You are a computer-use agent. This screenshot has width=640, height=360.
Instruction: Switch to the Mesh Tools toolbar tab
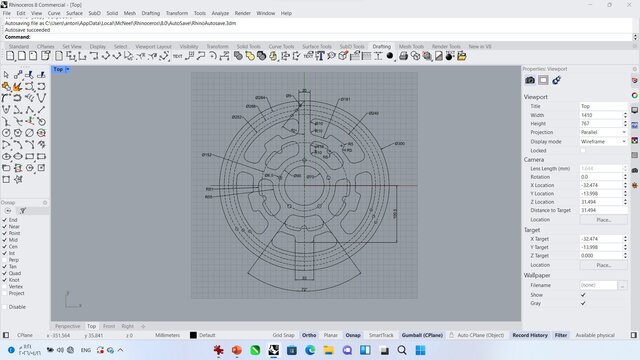pos(411,47)
